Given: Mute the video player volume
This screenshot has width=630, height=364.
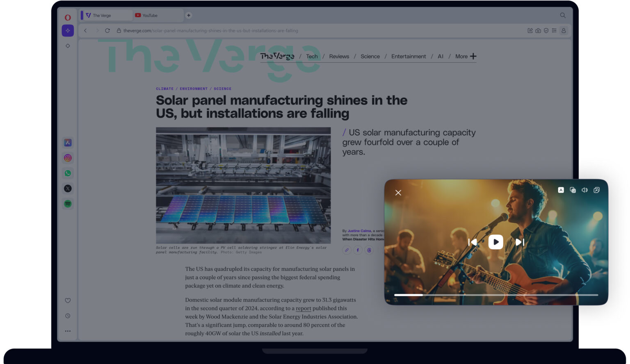Looking at the screenshot, I should tap(584, 190).
